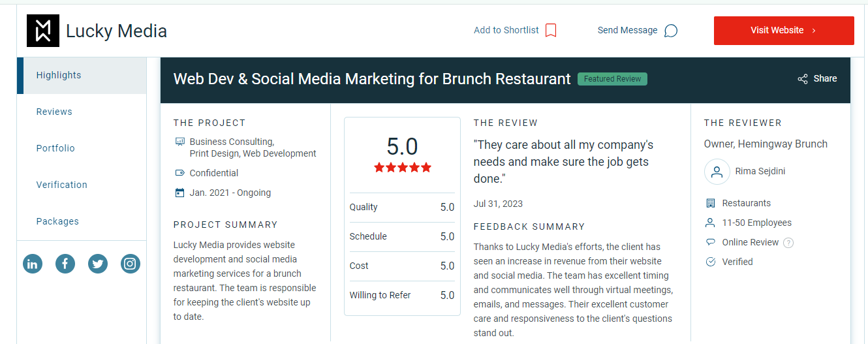Go to the Reviews section
Screen dimensions: 868x344
point(82,112)
